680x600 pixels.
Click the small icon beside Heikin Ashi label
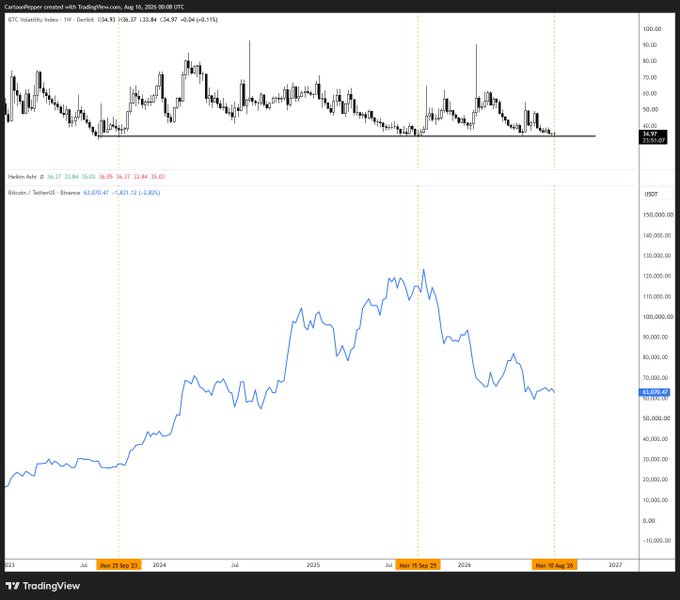[x=42, y=177]
